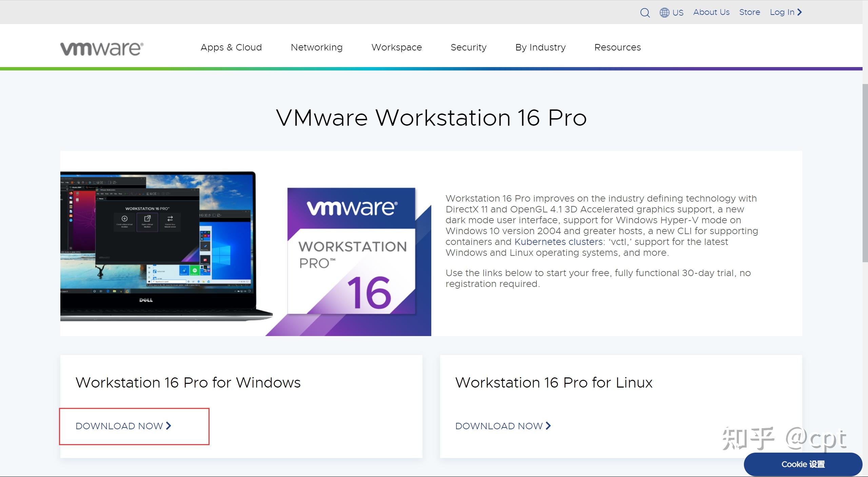868x477 pixels.
Task: Click the Windows download chevron arrow
Action: pyautogui.click(x=169, y=426)
